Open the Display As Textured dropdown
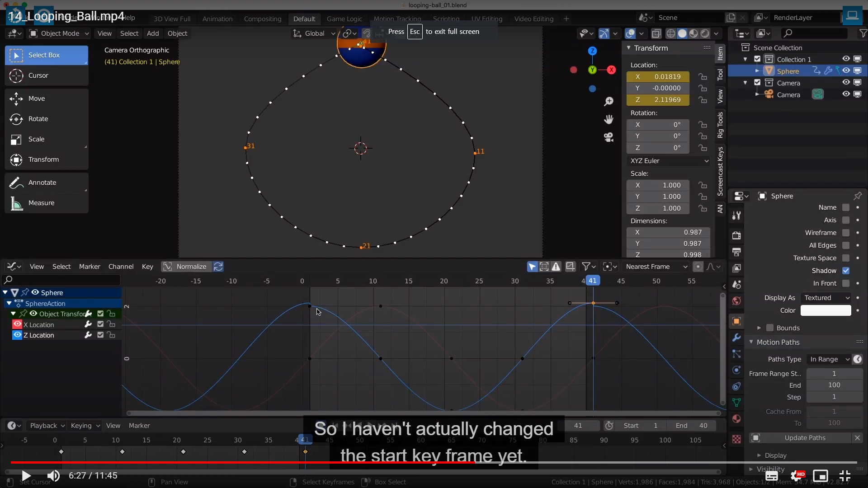868x488 pixels. pyautogui.click(x=826, y=298)
